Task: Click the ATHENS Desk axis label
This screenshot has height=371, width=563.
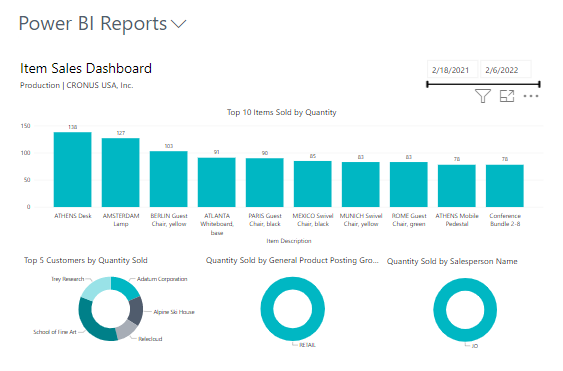Action: (73, 216)
